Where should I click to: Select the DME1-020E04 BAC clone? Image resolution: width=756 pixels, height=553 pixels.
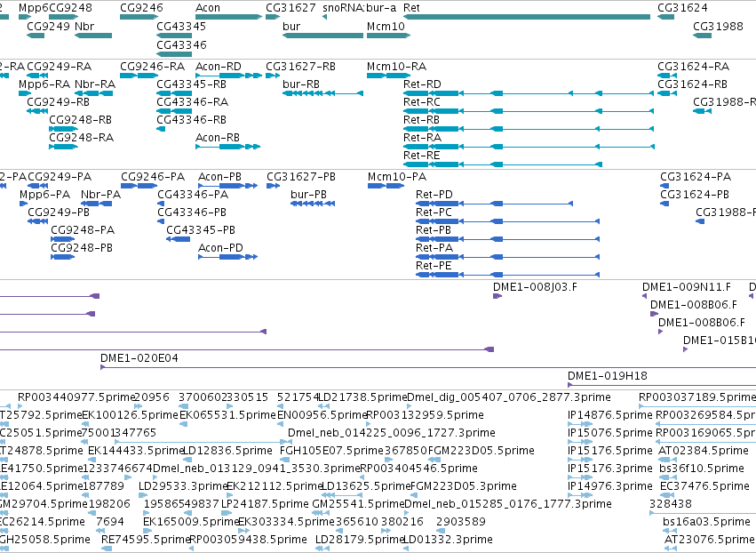pyautogui.click(x=139, y=358)
